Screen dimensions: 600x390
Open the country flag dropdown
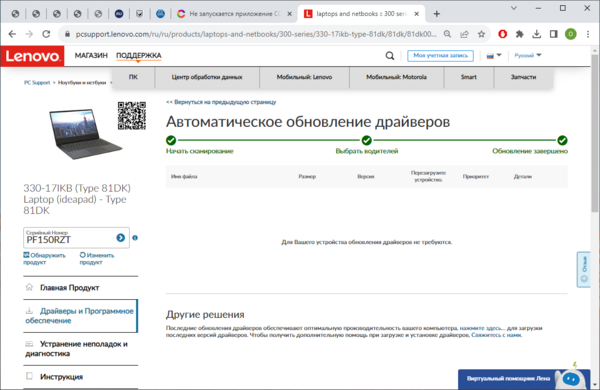coord(494,55)
